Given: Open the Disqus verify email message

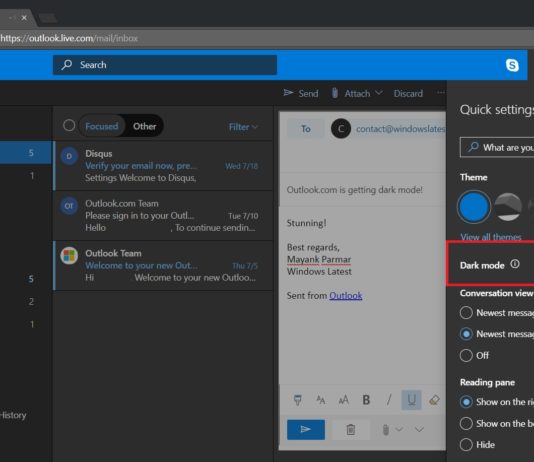Looking at the screenshot, I should point(163,166).
